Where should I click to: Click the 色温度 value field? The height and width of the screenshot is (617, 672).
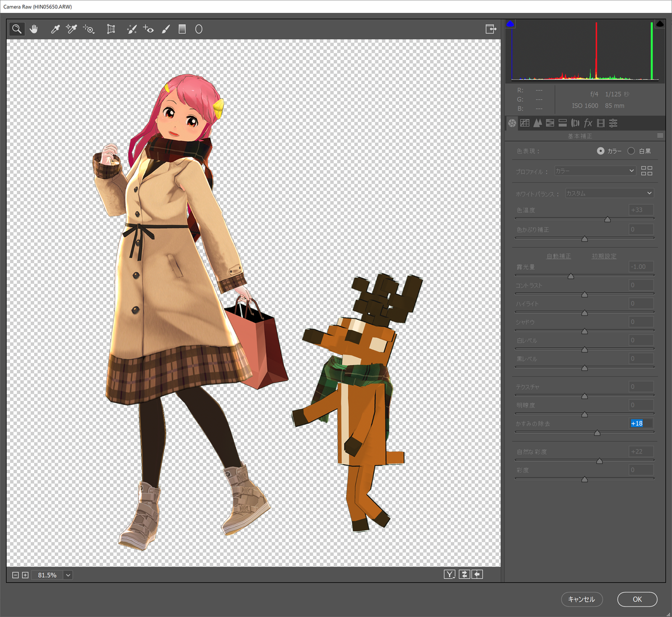[x=641, y=210]
